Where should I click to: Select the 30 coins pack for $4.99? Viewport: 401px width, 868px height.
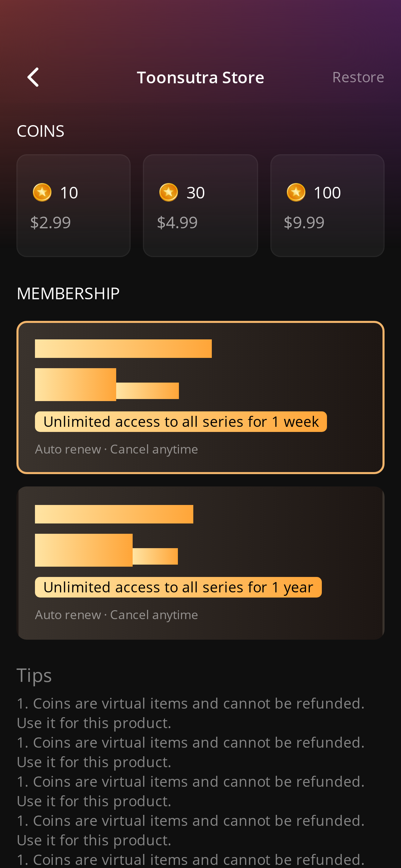click(200, 206)
